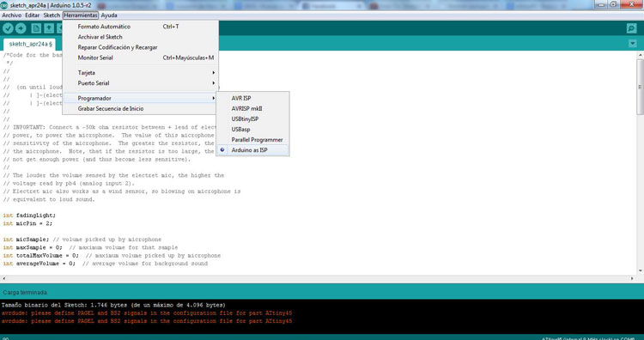Select AVR ISP programmer

click(253, 98)
